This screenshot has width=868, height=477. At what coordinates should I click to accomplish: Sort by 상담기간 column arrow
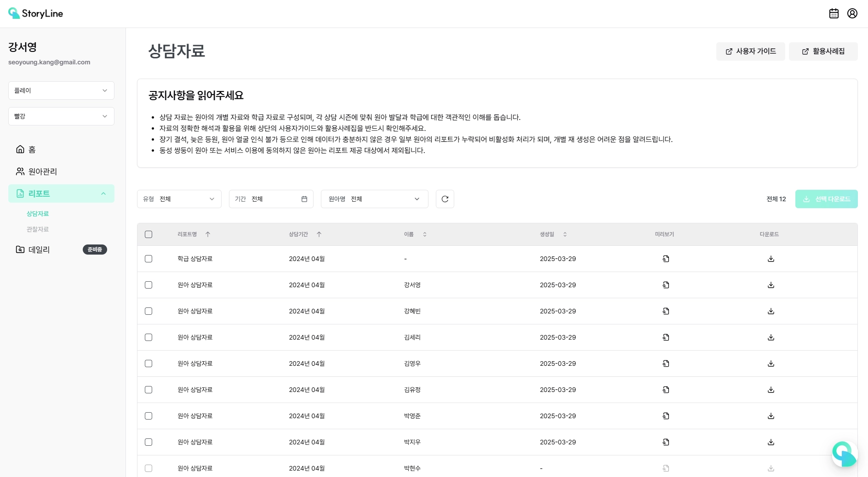click(x=319, y=234)
